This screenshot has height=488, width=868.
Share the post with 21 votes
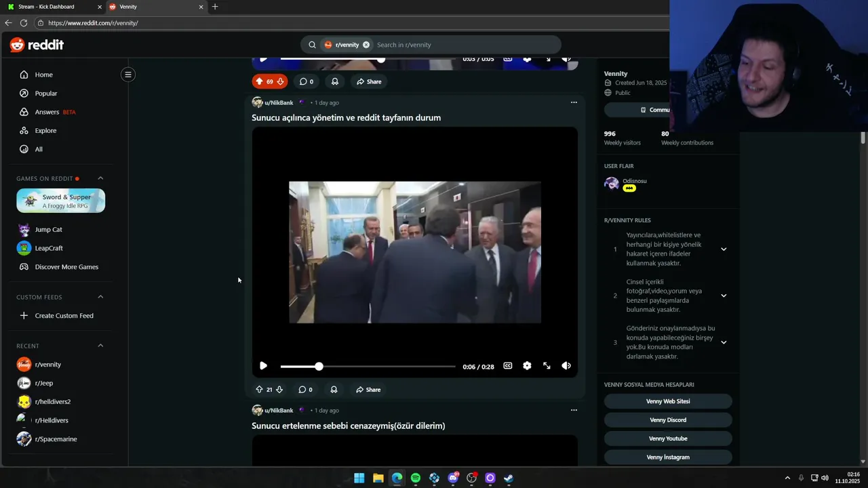[x=368, y=390]
